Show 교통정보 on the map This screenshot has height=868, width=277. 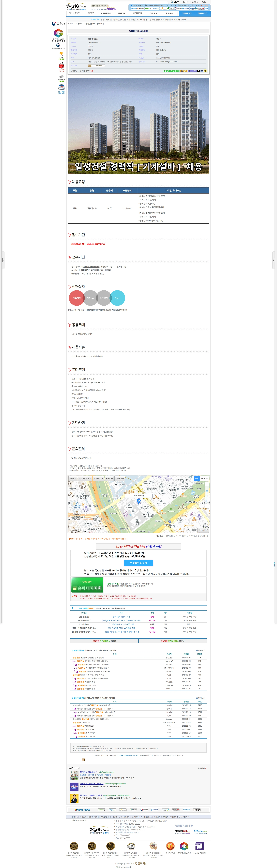[x=73, y=479]
